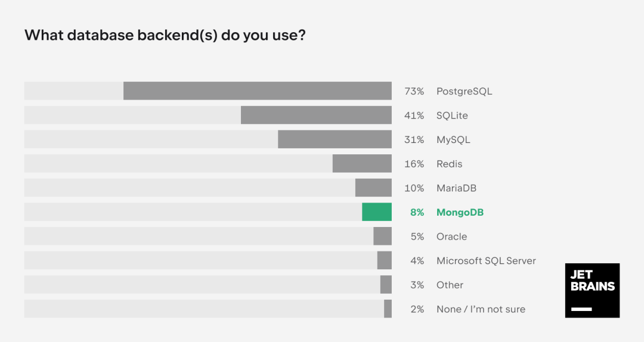This screenshot has width=644, height=342.
Task: Click the Redis bar segment
Action: [362, 163]
